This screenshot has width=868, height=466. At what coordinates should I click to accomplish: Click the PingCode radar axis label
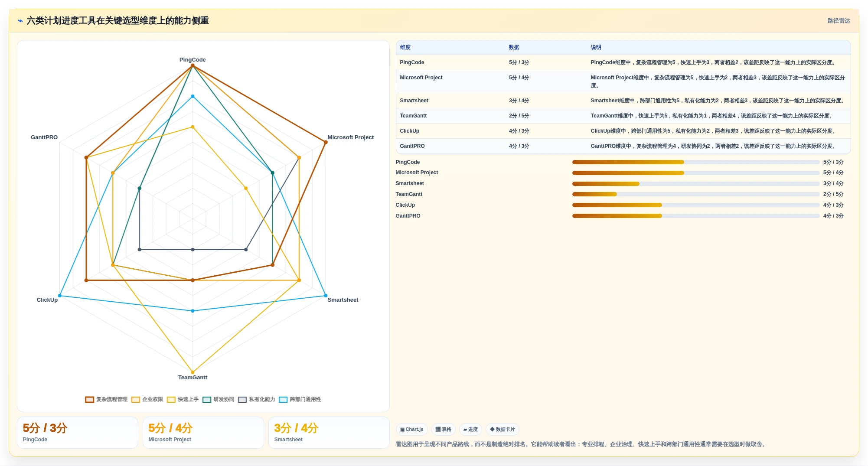193,60
